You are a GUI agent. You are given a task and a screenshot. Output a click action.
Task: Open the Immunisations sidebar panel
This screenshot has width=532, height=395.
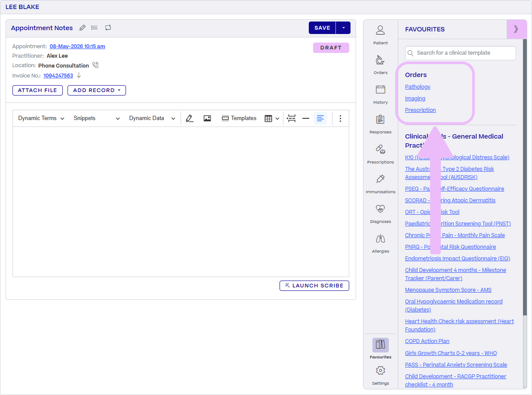pyautogui.click(x=380, y=184)
